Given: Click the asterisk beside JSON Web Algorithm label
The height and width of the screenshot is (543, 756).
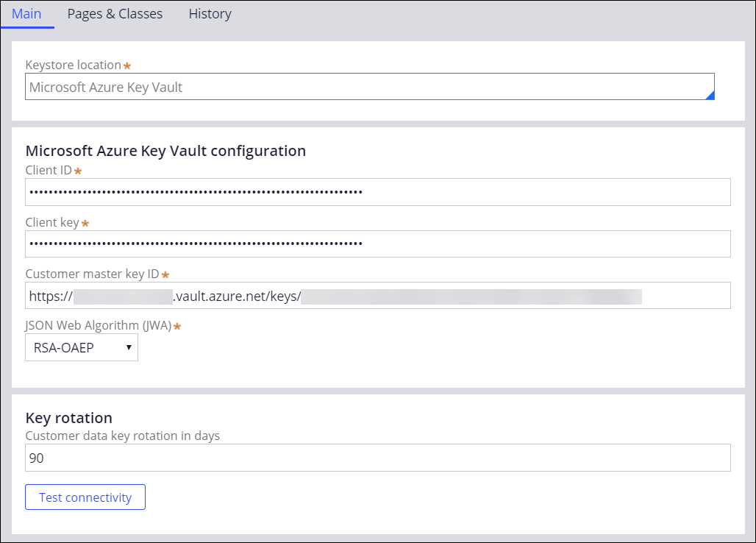Looking at the screenshot, I should (x=176, y=326).
